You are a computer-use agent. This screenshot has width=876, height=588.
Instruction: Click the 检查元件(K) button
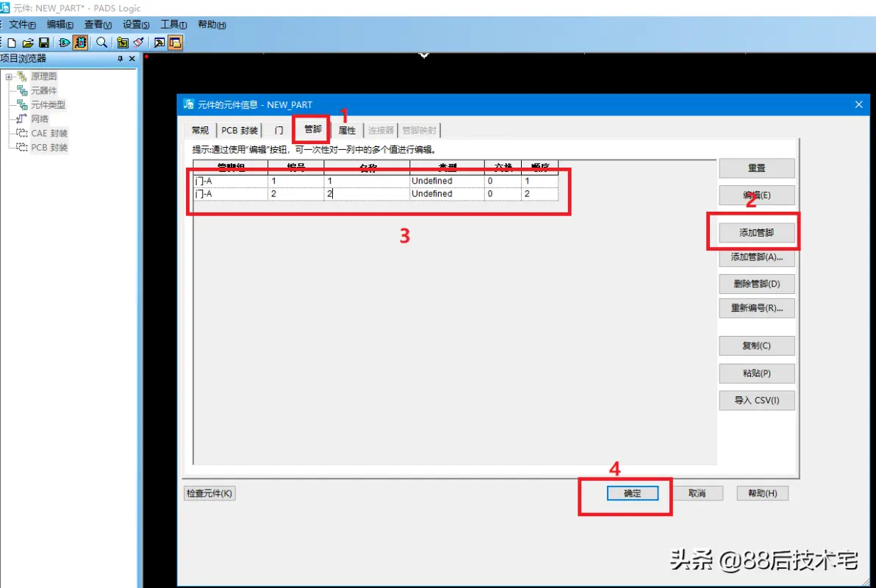click(209, 493)
